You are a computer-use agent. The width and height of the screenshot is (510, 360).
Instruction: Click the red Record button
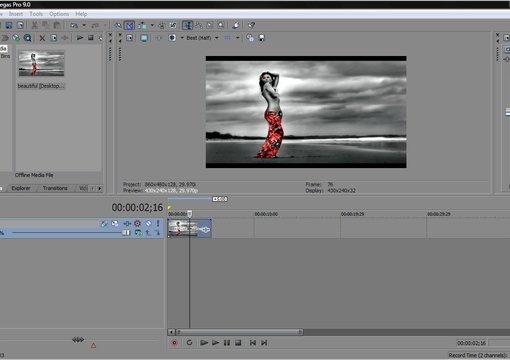pos(174,343)
